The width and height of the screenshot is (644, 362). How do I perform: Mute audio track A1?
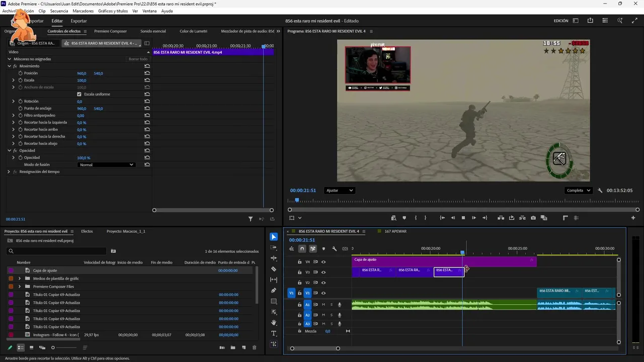point(324,305)
